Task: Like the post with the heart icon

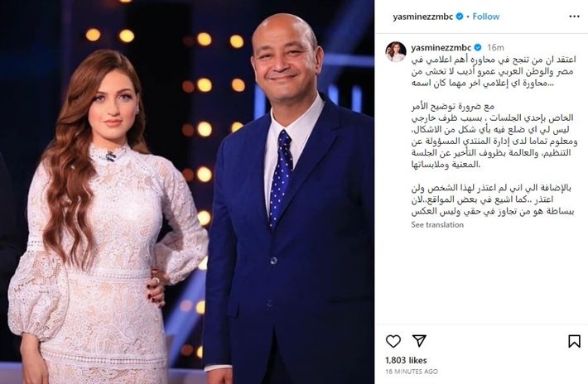Action: click(393, 341)
